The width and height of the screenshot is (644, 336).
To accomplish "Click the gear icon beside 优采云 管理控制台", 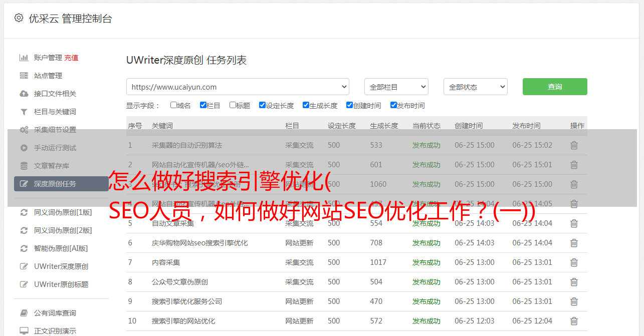I will pos(19,18).
